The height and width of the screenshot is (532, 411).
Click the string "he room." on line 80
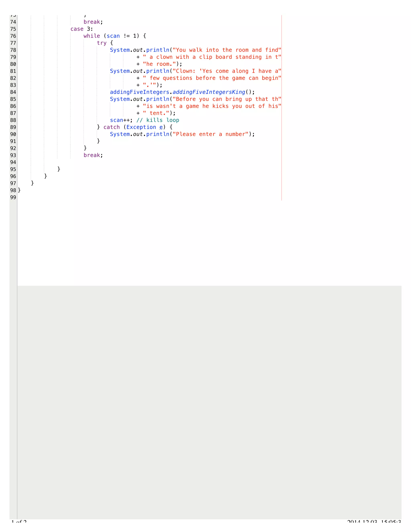point(159,64)
